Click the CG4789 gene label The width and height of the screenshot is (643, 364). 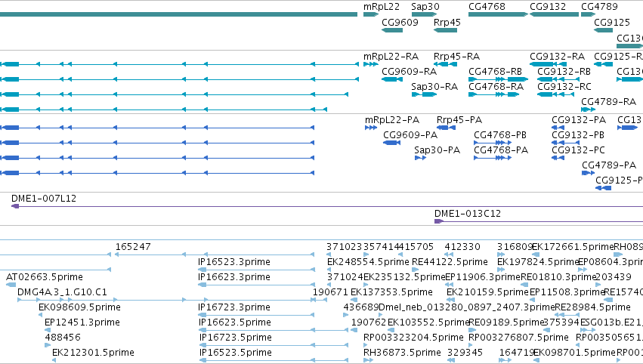tap(599, 7)
